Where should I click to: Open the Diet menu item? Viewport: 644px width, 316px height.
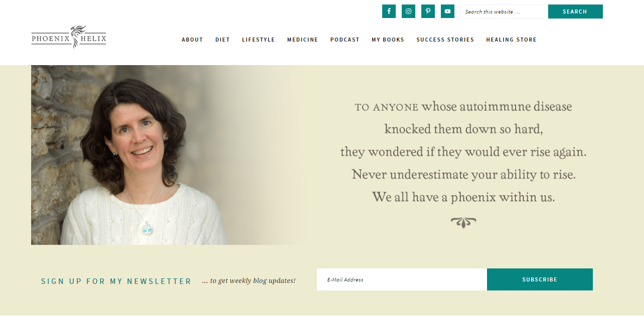coord(223,40)
